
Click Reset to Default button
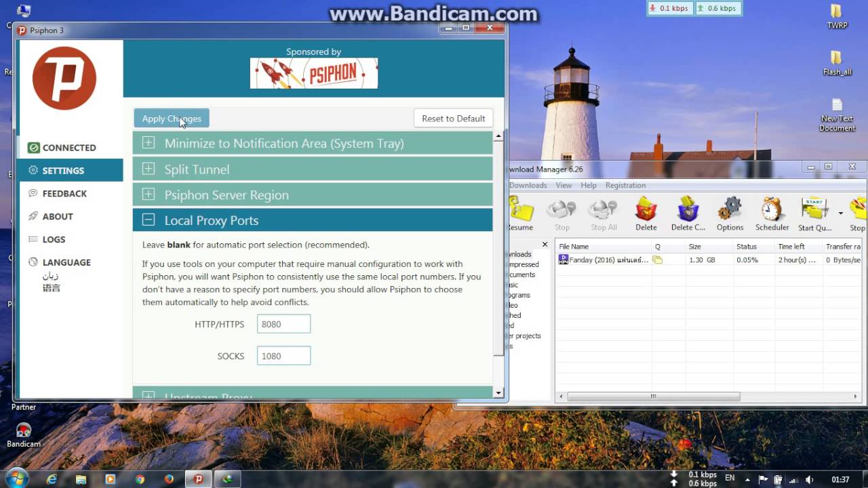pyautogui.click(x=453, y=119)
